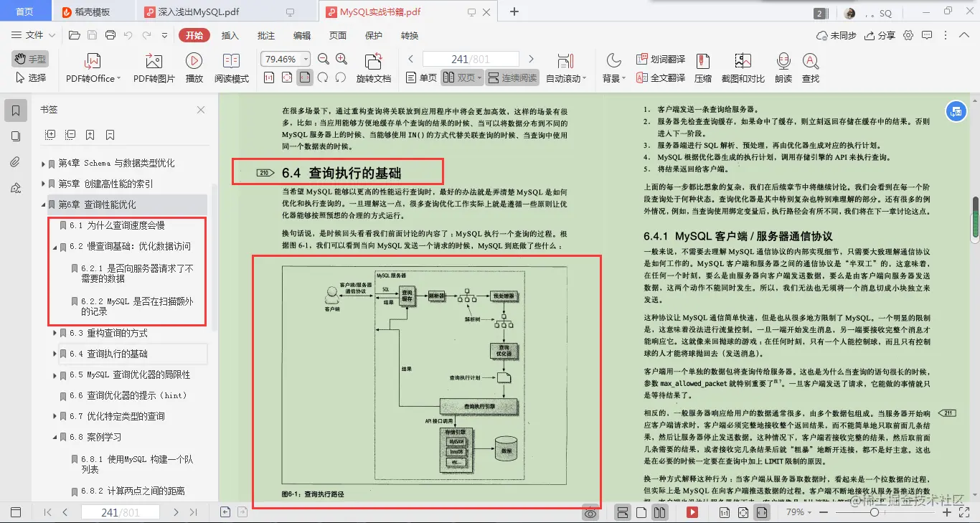Click the ribbon page number field 241/801
This screenshot has height=523, width=980.
(x=471, y=59)
